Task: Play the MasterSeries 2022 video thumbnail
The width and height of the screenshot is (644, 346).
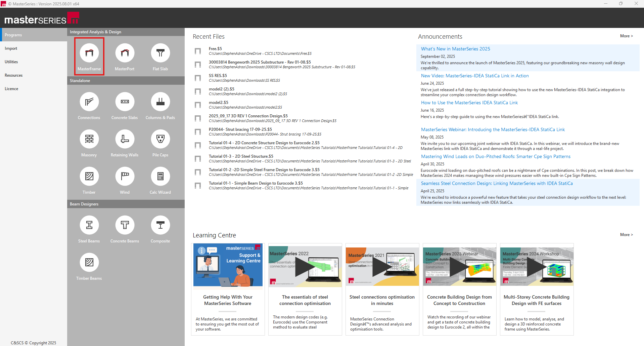Action: pyautogui.click(x=305, y=266)
